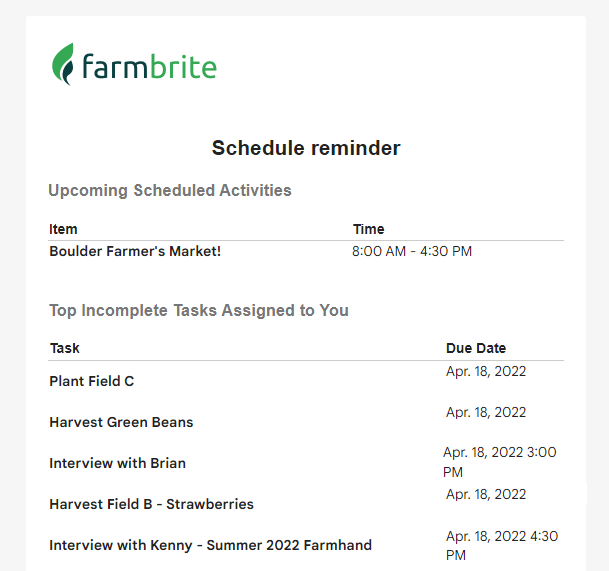This screenshot has width=609, height=571.
Task: Click the 8:00 AM - 4:30 PM time
Action: (x=412, y=251)
